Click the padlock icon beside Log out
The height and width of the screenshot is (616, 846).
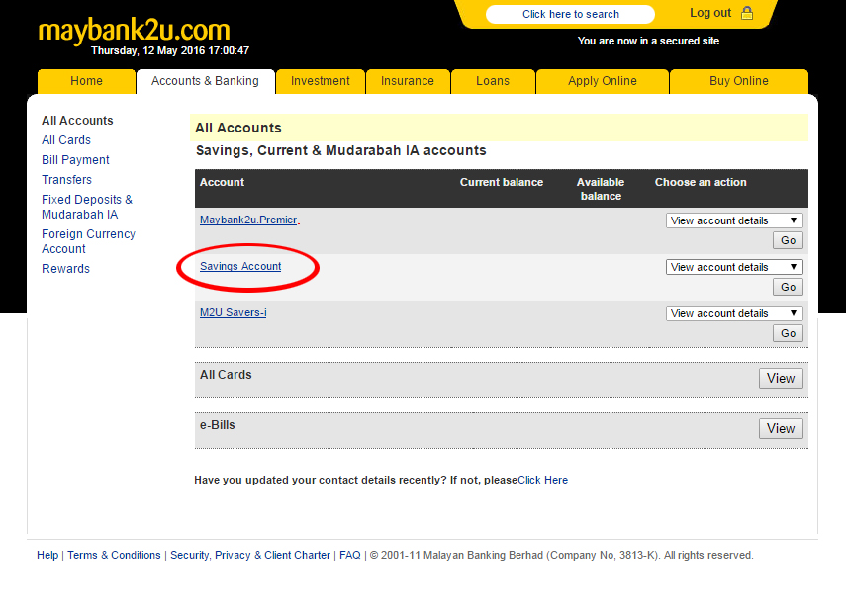click(747, 13)
